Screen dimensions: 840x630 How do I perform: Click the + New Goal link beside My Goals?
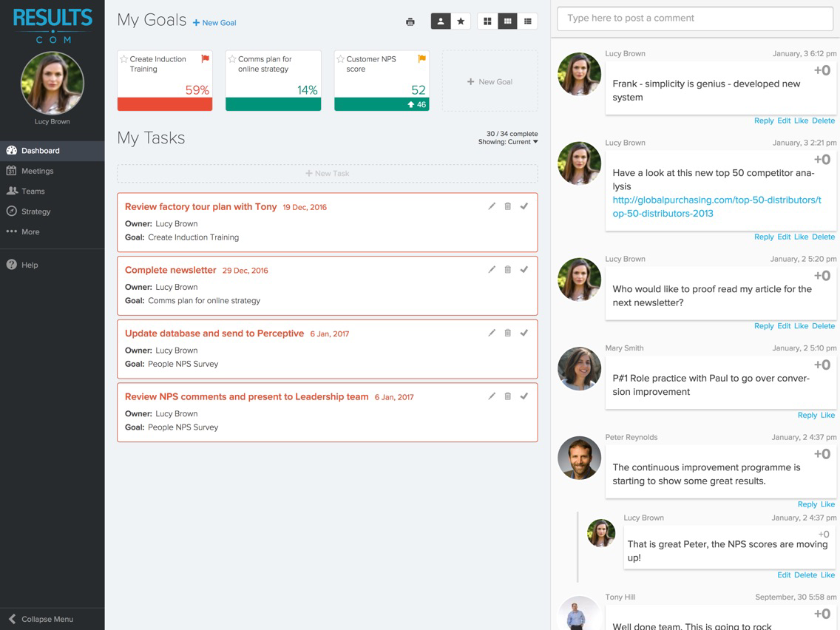click(214, 22)
